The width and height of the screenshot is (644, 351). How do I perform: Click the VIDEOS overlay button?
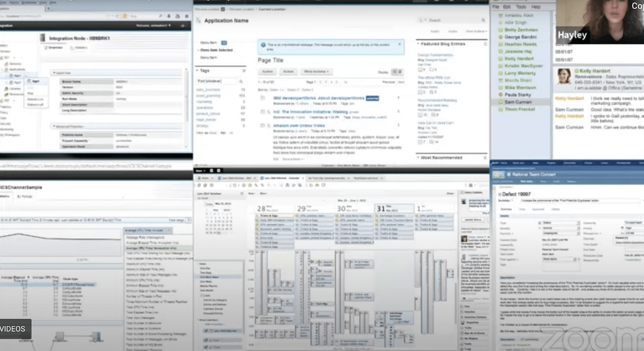pos(13,329)
